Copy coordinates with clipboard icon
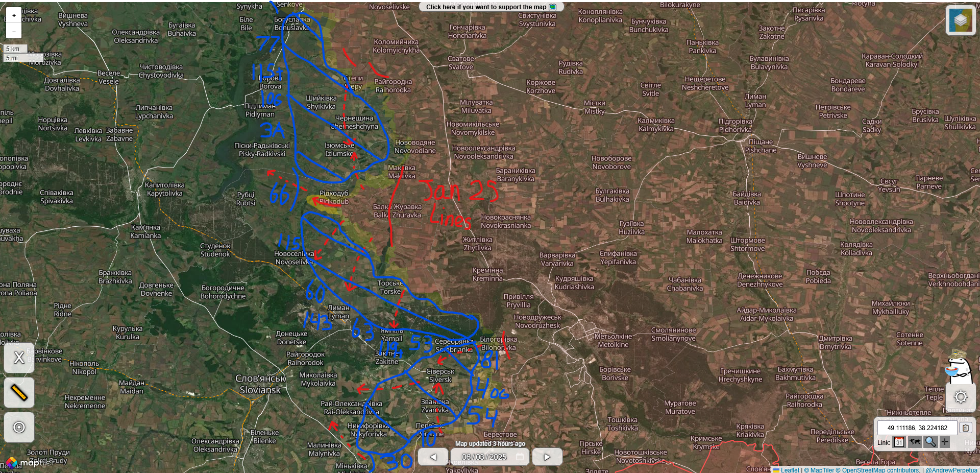Screen dimensions: 980x473 (x=966, y=428)
